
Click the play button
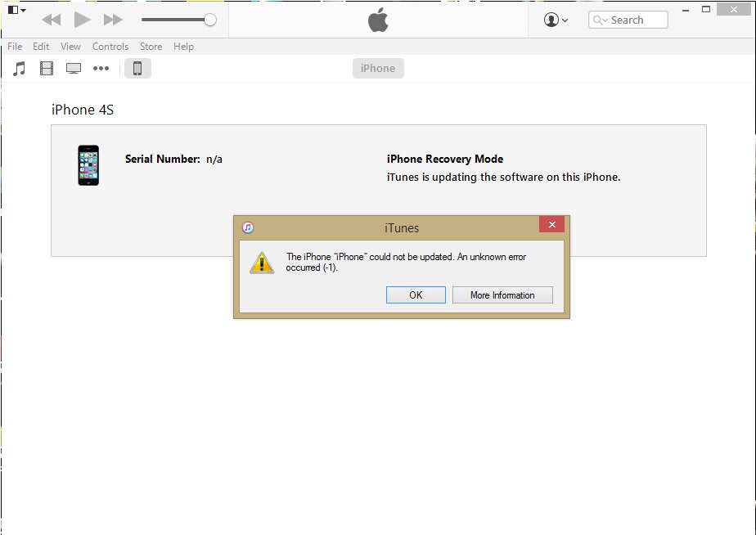(82, 20)
